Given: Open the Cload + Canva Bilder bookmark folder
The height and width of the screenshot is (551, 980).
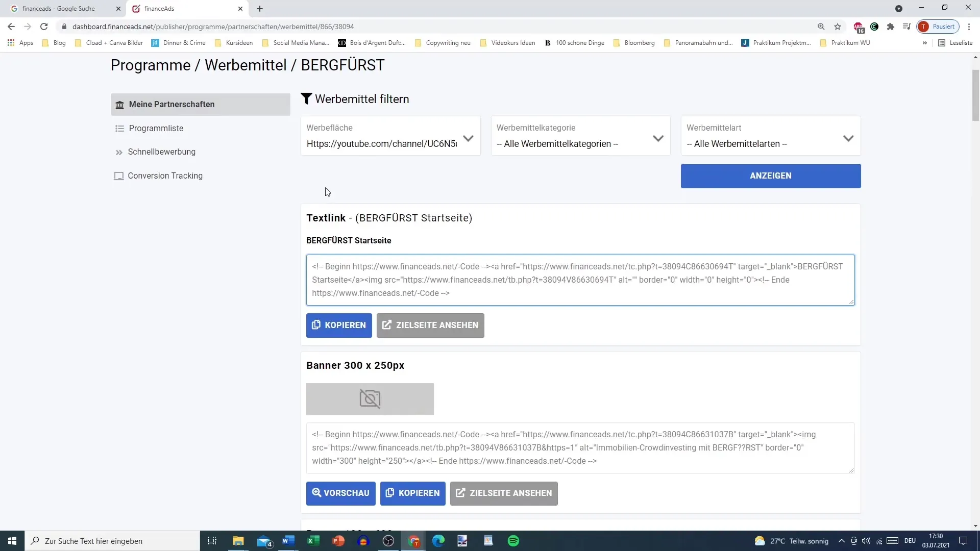Looking at the screenshot, I should (109, 43).
